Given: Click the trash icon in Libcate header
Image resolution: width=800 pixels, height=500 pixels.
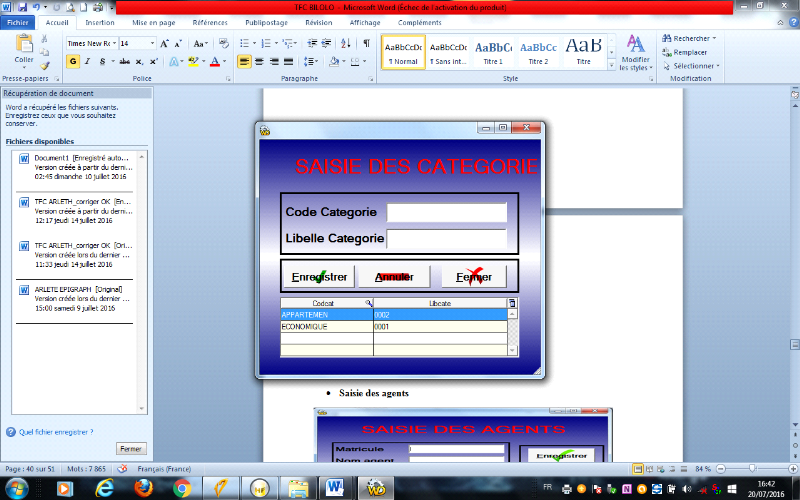Looking at the screenshot, I should coord(512,303).
